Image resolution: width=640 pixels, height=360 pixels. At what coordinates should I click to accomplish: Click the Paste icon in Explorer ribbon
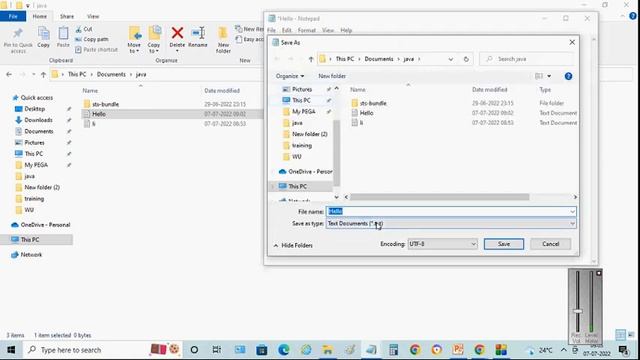click(x=63, y=33)
